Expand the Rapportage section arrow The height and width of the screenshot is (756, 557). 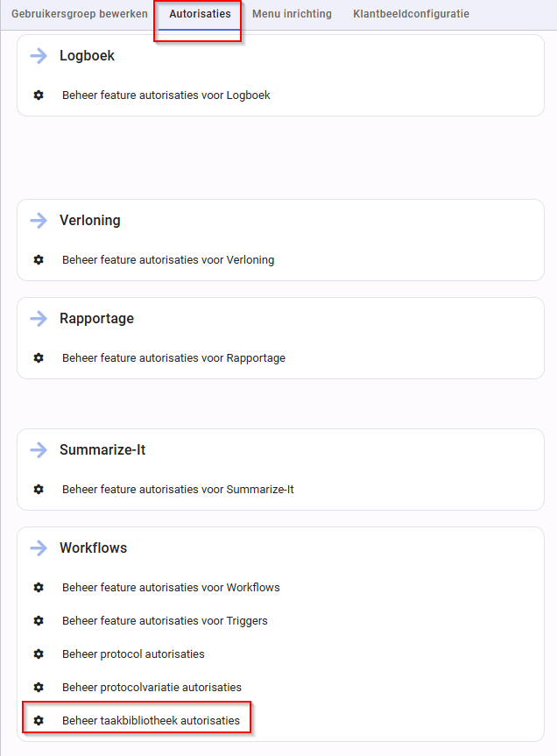39,318
